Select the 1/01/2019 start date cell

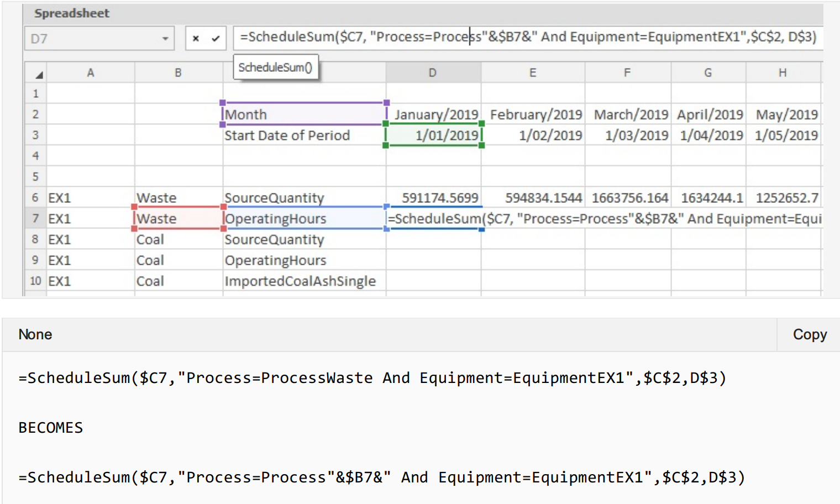point(434,135)
